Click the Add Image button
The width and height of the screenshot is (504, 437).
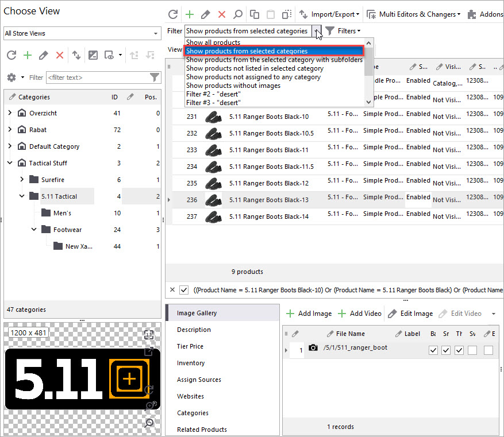(309, 314)
